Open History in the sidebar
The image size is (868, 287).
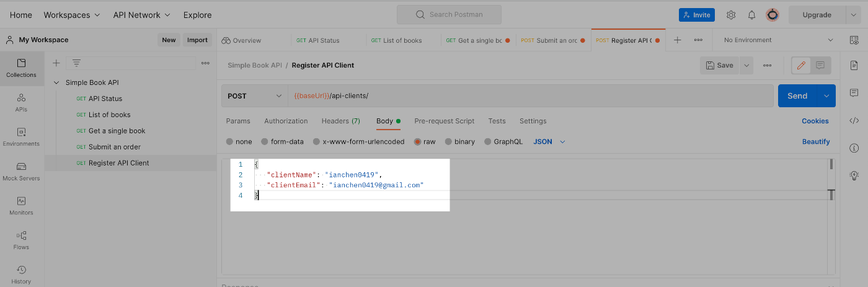22,275
